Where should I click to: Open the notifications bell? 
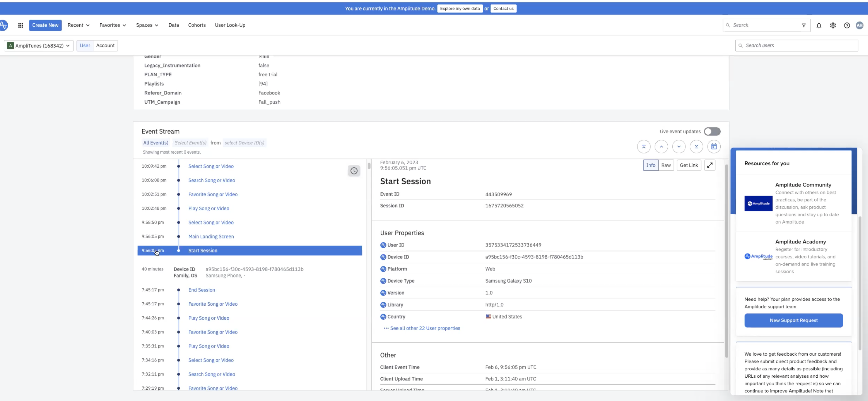tap(819, 25)
